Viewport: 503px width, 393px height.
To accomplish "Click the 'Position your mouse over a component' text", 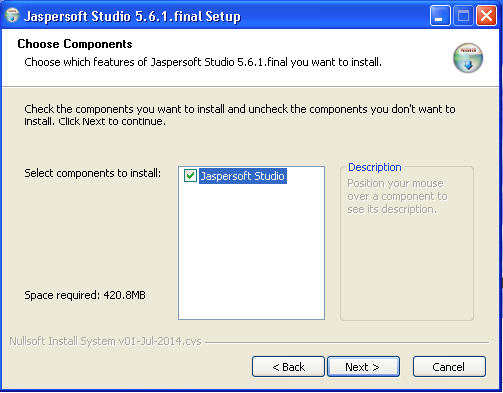I will pyautogui.click(x=397, y=196).
